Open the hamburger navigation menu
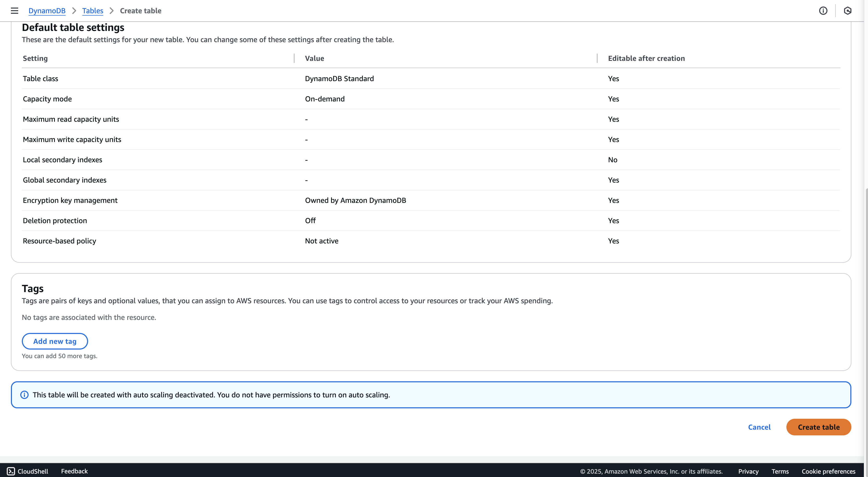 tap(15, 11)
